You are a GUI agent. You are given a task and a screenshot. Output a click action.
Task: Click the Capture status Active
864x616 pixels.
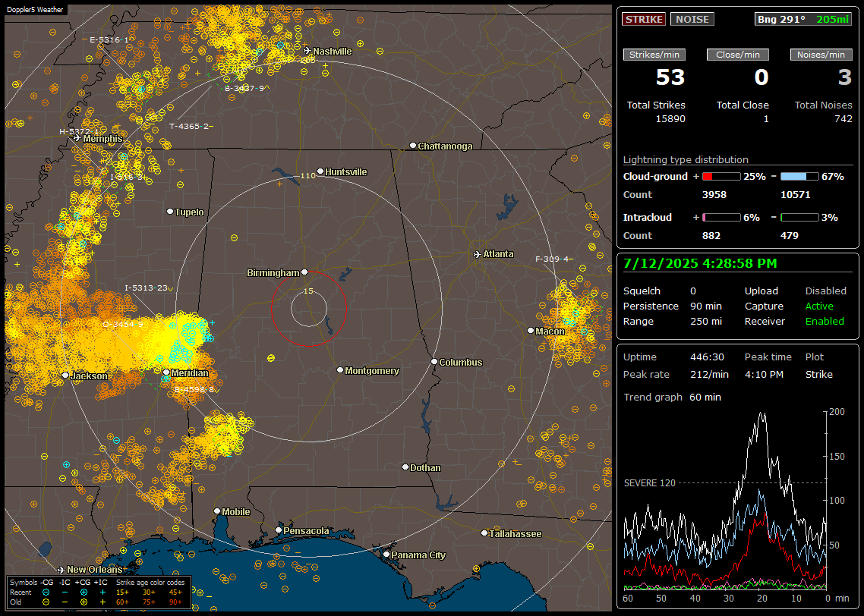(x=819, y=306)
